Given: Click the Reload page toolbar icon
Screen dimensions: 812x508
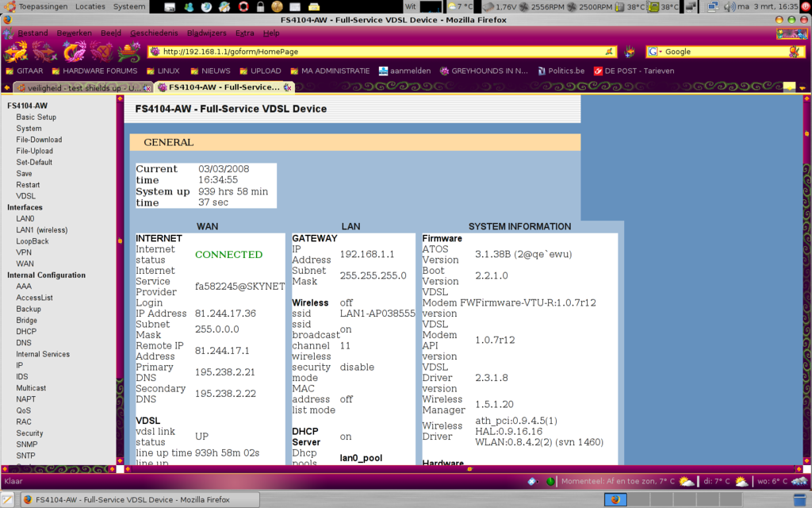Looking at the screenshot, I should click(x=73, y=52).
